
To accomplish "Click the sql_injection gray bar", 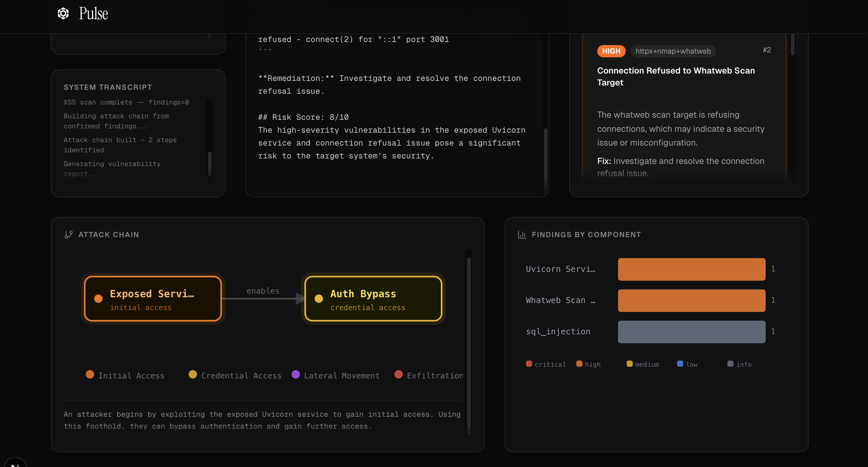I will (x=692, y=332).
